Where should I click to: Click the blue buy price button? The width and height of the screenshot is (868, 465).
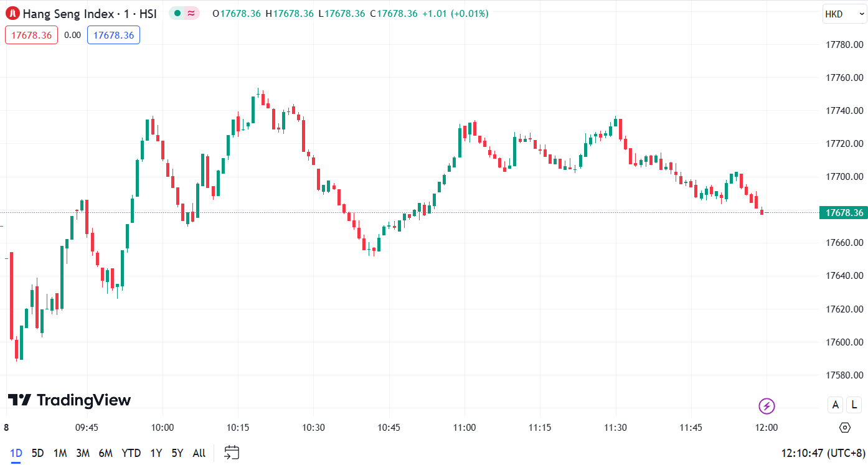pyautogui.click(x=113, y=35)
